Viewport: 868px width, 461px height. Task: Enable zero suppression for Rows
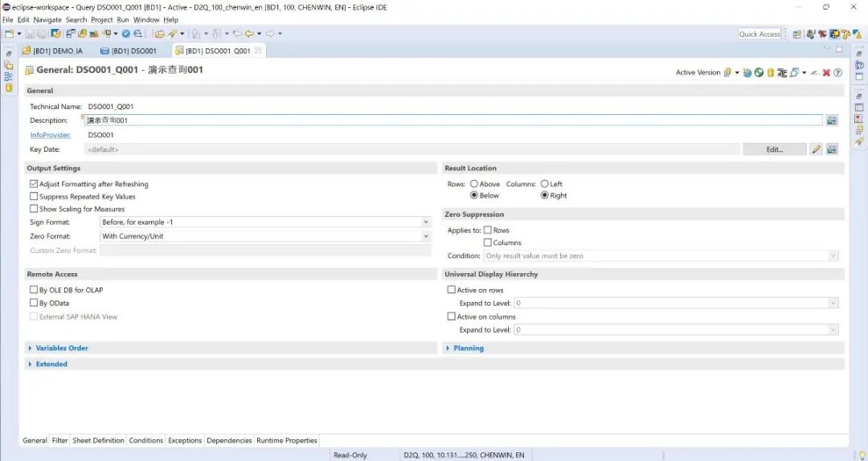(x=488, y=230)
